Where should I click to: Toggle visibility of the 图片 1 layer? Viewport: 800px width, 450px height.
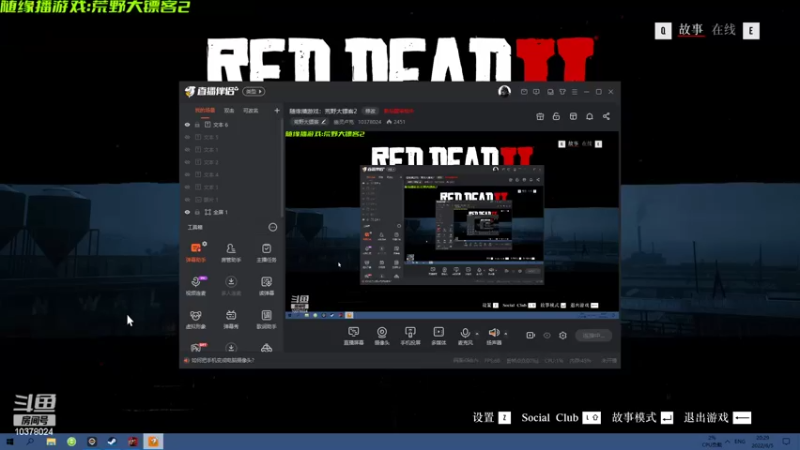187,199
